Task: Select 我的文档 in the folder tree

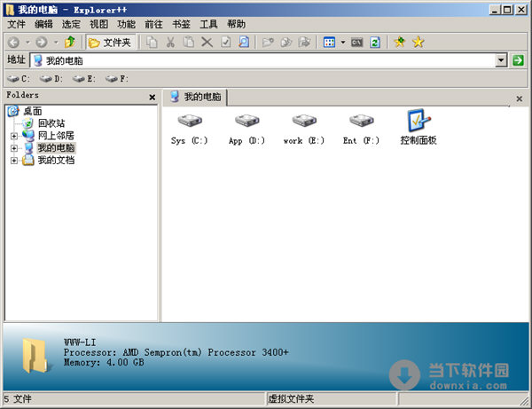Action: [x=56, y=160]
